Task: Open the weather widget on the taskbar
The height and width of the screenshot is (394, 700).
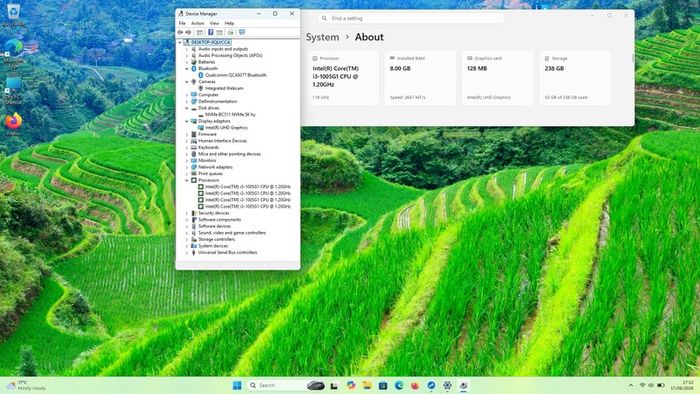Action: [x=27, y=386]
